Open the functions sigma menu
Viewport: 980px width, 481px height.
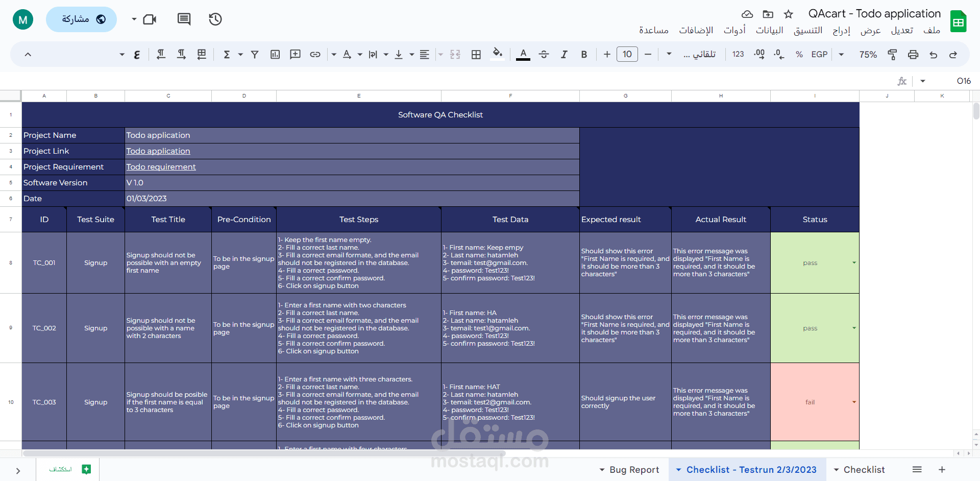pos(227,55)
